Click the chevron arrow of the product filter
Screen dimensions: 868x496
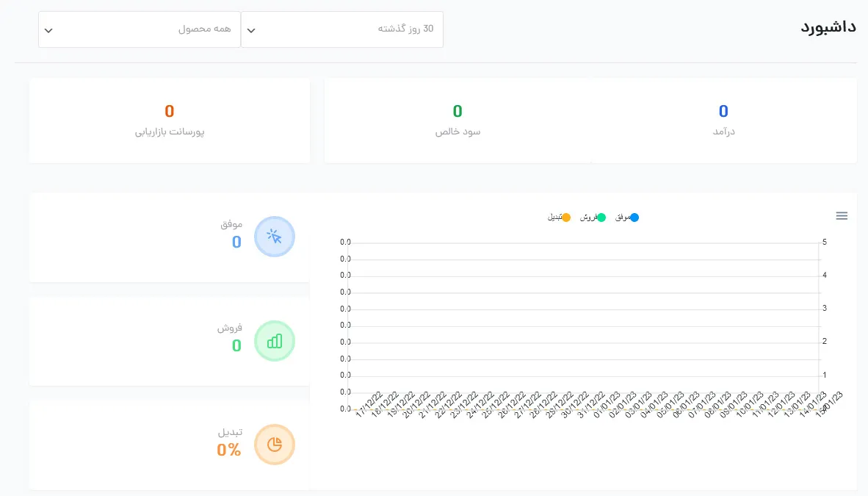(x=48, y=30)
